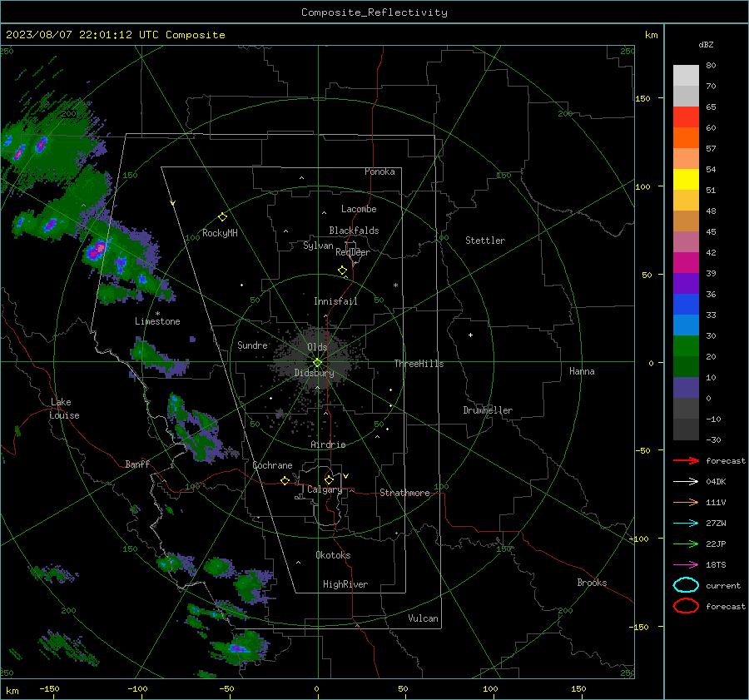Viewport: 749px width, 700px height.
Task: Click the Olds label near radar center
Action: coord(317,347)
